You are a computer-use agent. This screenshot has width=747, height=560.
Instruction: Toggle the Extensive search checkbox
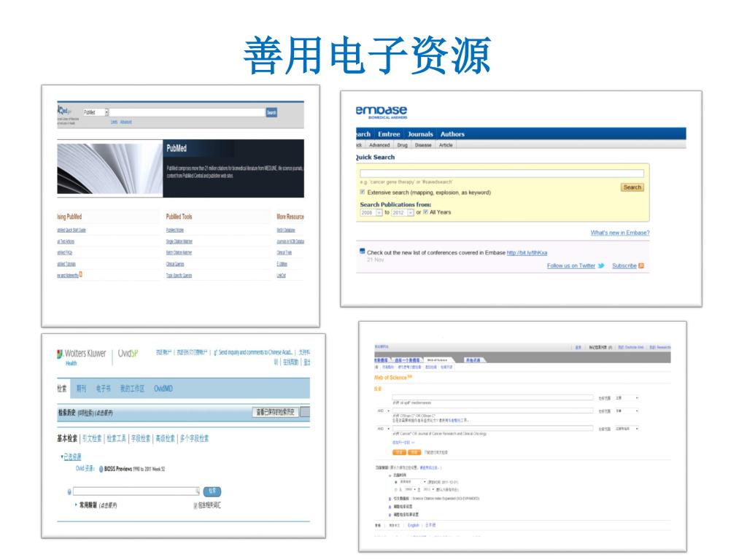point(363,192)
